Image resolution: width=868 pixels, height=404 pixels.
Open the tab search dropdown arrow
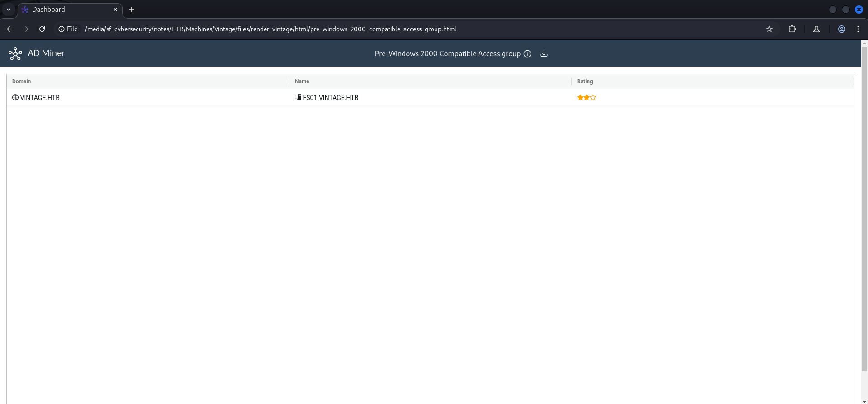pos(9,10)
